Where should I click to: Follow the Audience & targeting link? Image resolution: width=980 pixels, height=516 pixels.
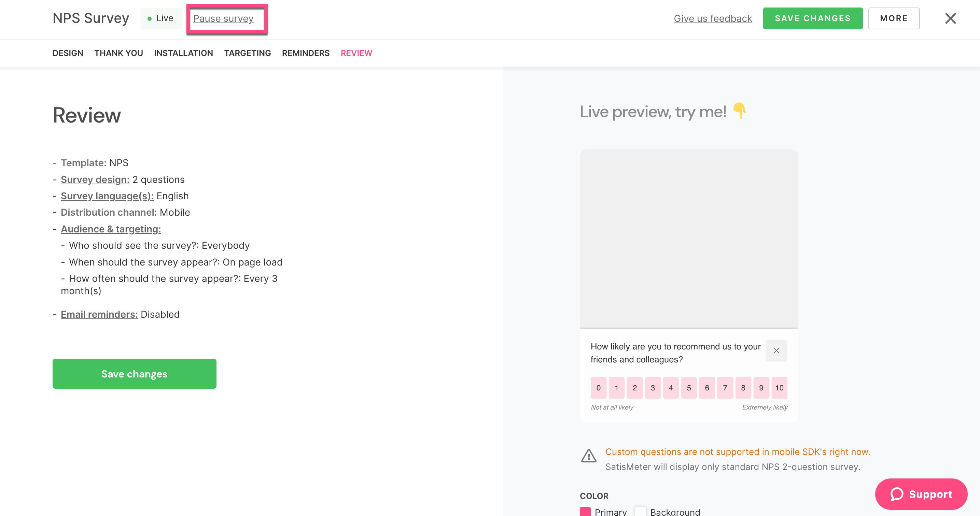[x=111, y=229]
